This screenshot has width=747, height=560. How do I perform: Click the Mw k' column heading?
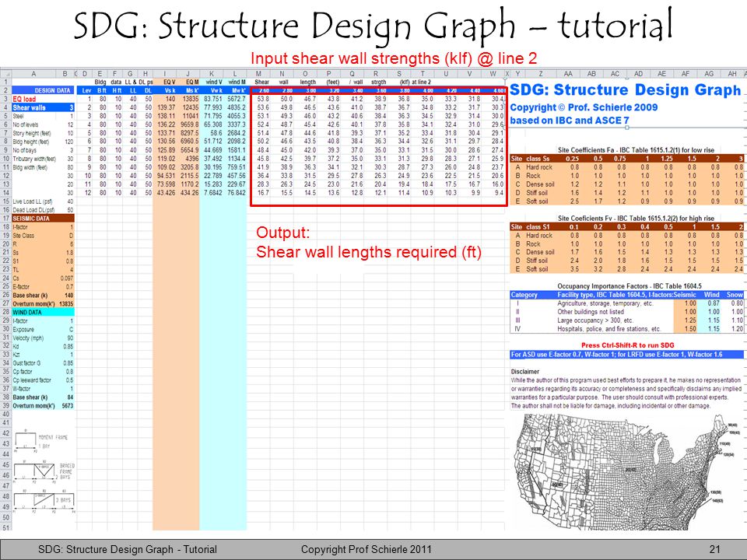pyautogui.click(x=238, y=90)
